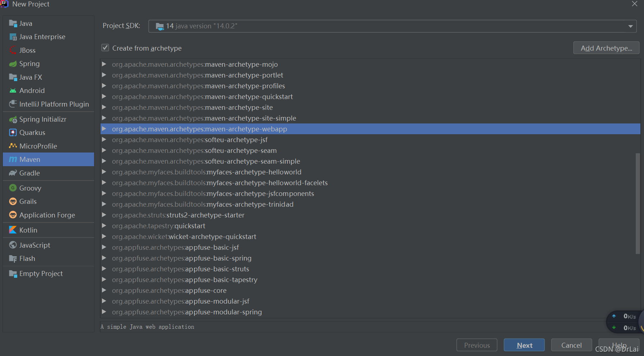Viewport: 644px width, 356px height.
Task: Click the Grails icon
Action: point(13,202)
